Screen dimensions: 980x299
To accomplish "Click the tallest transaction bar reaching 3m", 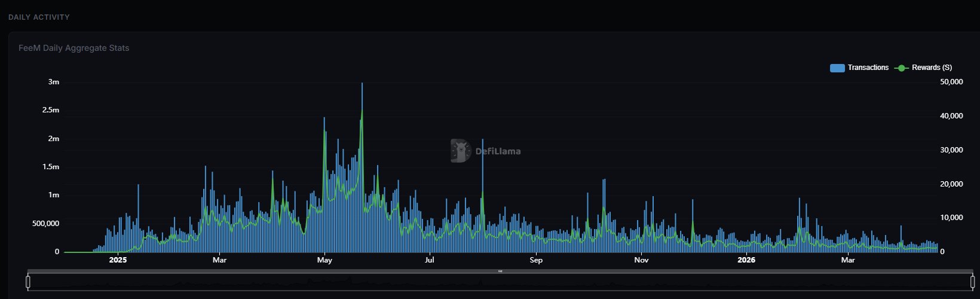I will tap(362, 167).
